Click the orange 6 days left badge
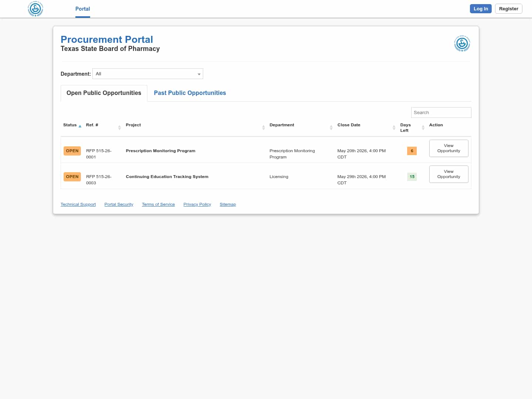The width and height of the screenshot is (532, 399). tap(412, 151)
